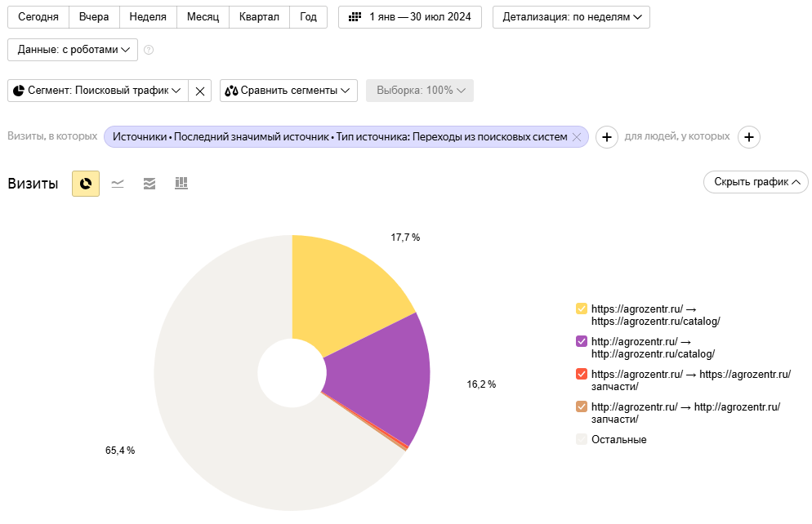Open the date range picker
This screenshot has width=812, height=524.
(410, 17)
